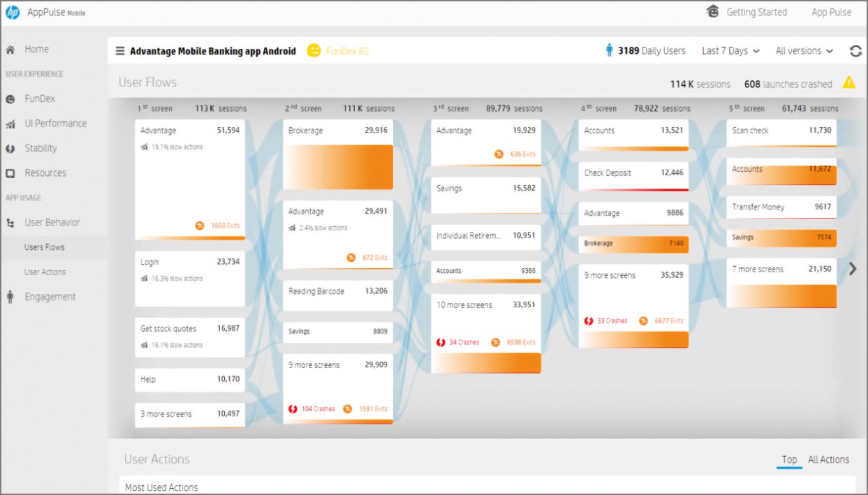
Task: Open UI Performance in the sidebar
Action: (55, 124)
